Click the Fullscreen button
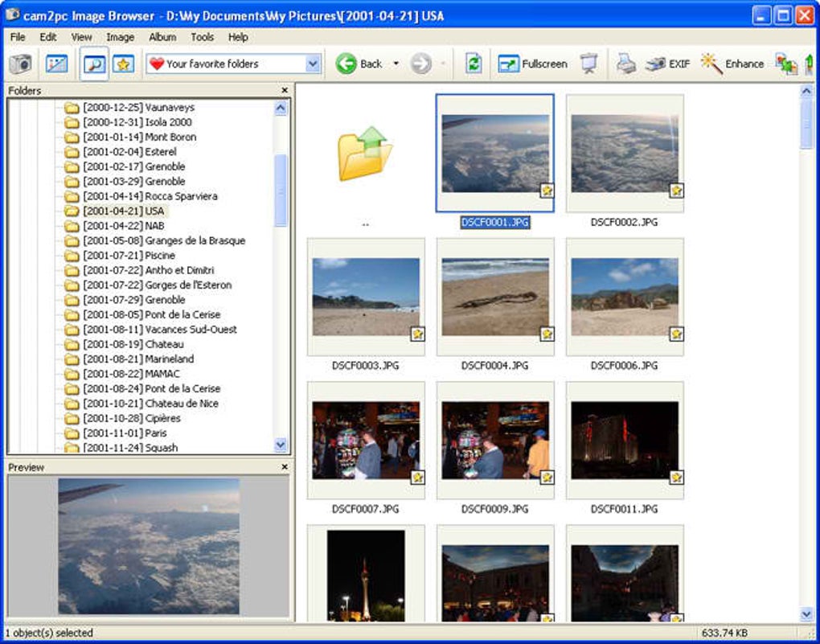 pos(532,64)
